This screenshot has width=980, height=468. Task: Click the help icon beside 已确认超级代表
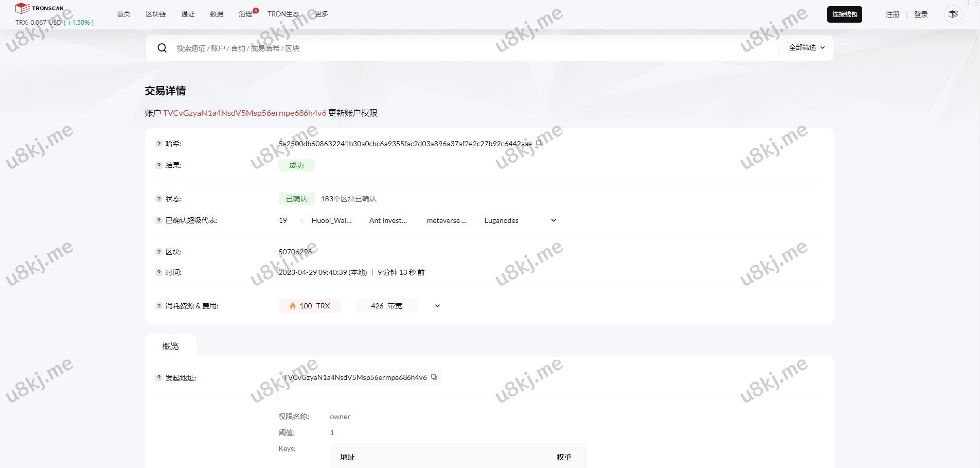tap(158, 220)
